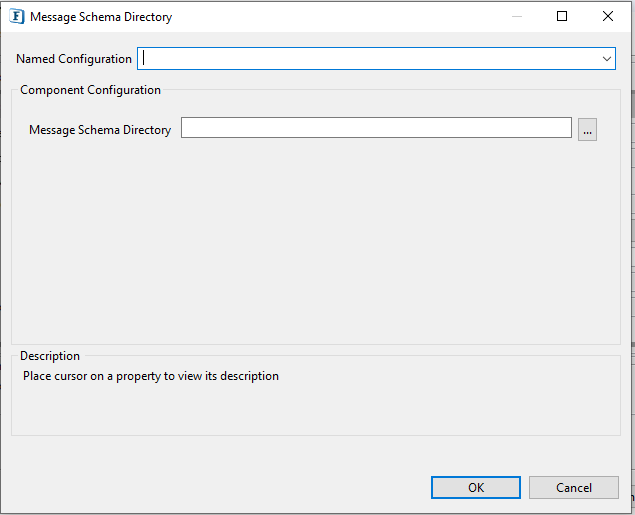Click the Description group heading
The height and width of the screenshot is (515, 635).
(50, 356)
